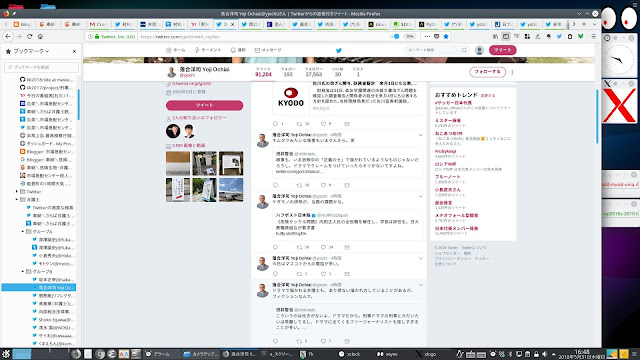This screenshot has width=640, height=360.
Task: Open the 画像と動画 photos and videos link
Action: 189,146
